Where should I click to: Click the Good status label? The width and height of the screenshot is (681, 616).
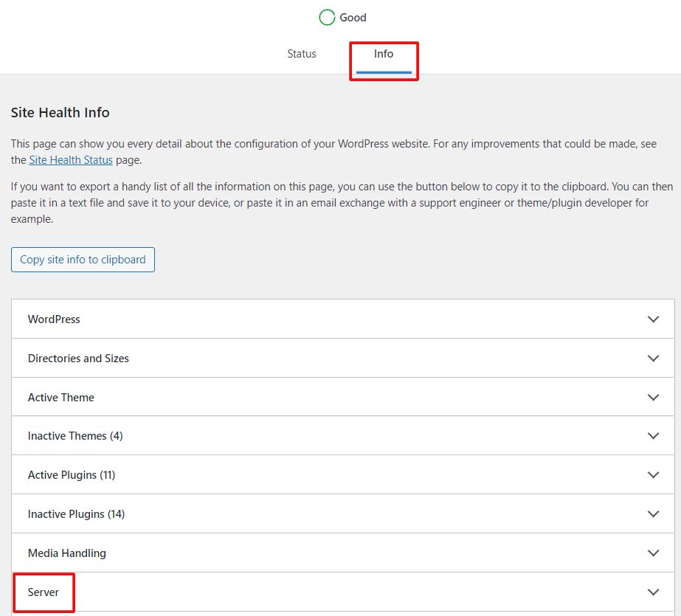353,18
